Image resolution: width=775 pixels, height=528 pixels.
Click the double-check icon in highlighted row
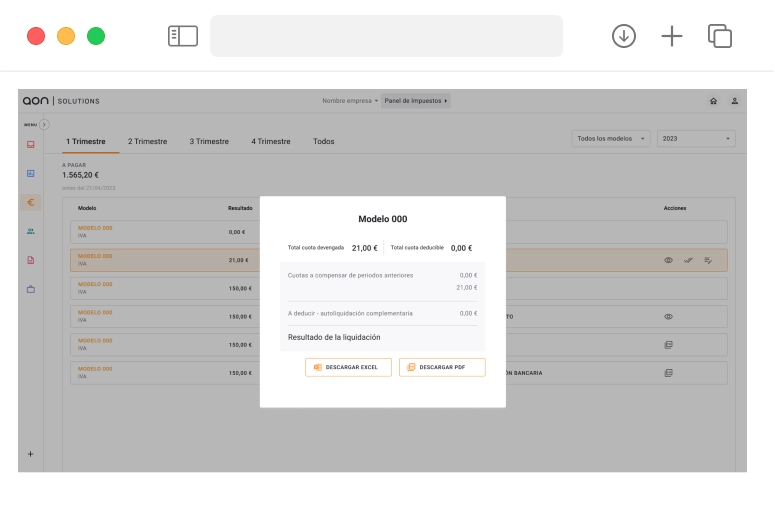coord(688,260)
